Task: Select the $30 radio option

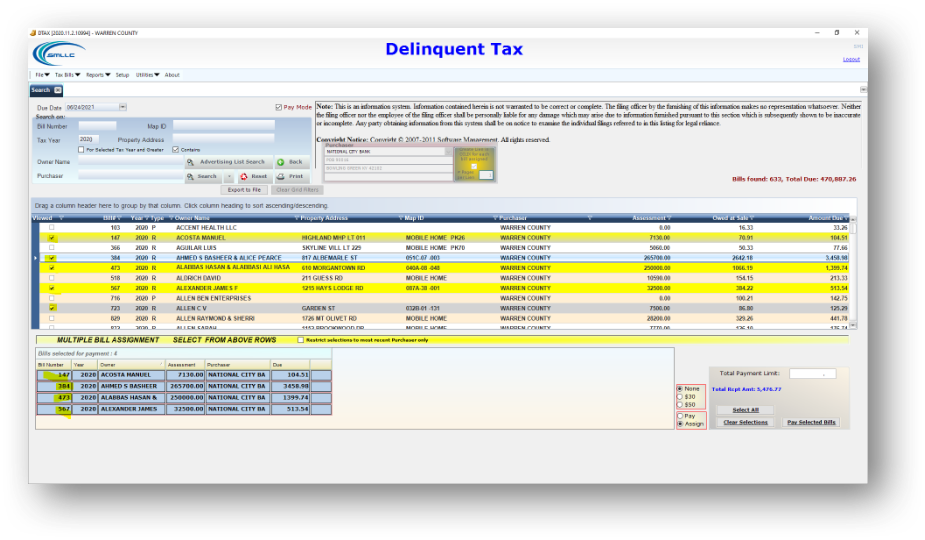Action: (x=680, y=396)
